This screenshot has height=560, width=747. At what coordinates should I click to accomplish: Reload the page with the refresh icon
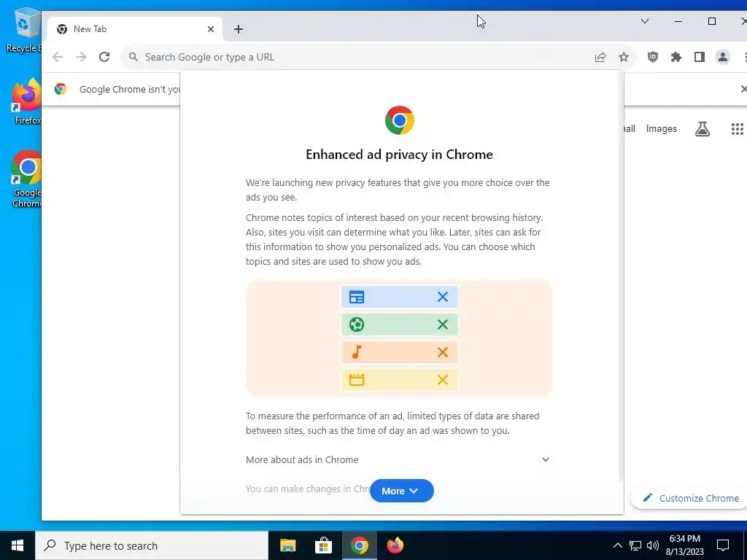[104, 57]
